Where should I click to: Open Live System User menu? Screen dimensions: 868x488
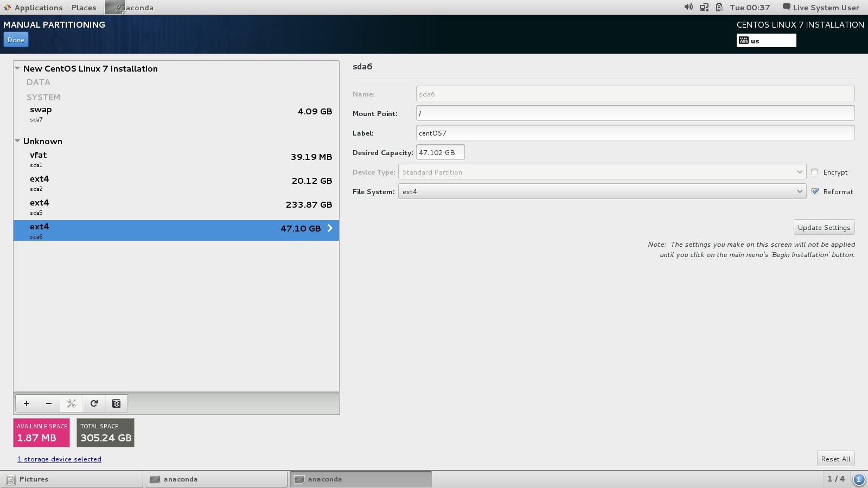click(x=821, y=7)
